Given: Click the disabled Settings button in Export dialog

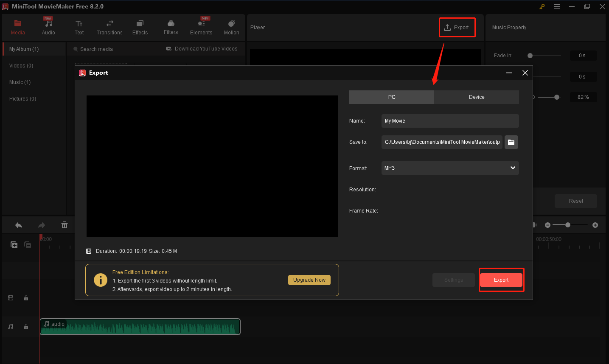Looking at the screenshot, I should (454, 280).
